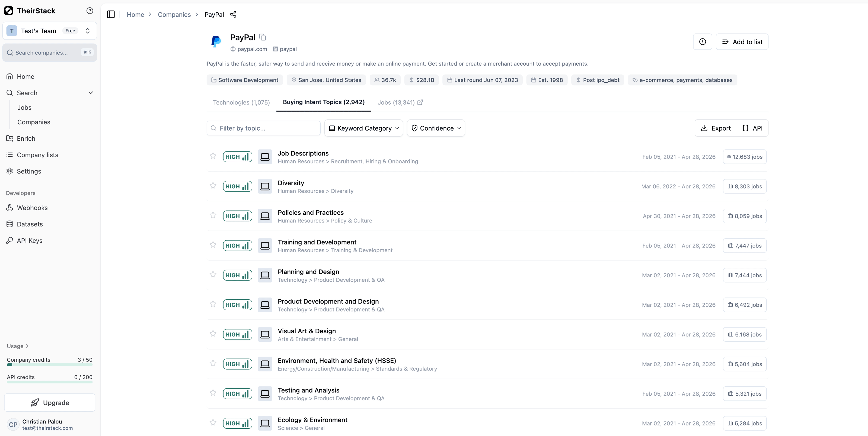Viewport: 868px width, 436px height.
Task: Click HIGH confidence badge for Policies and Practices
Action: 238,216
